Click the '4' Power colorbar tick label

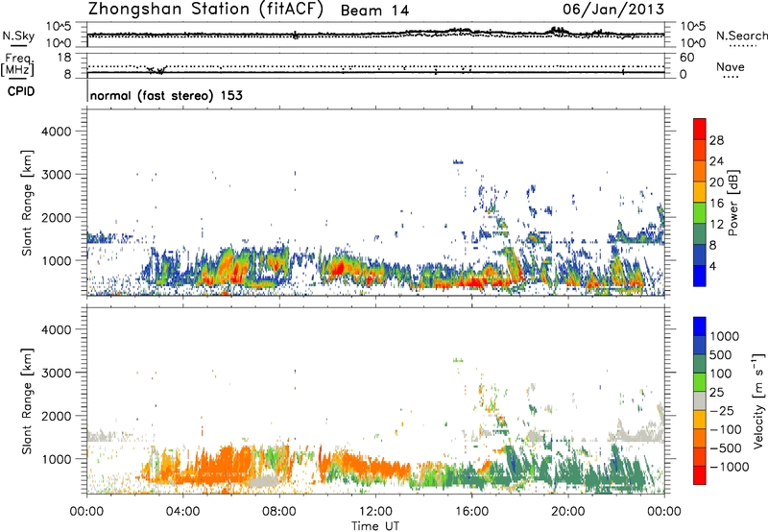tap(713, 266)
